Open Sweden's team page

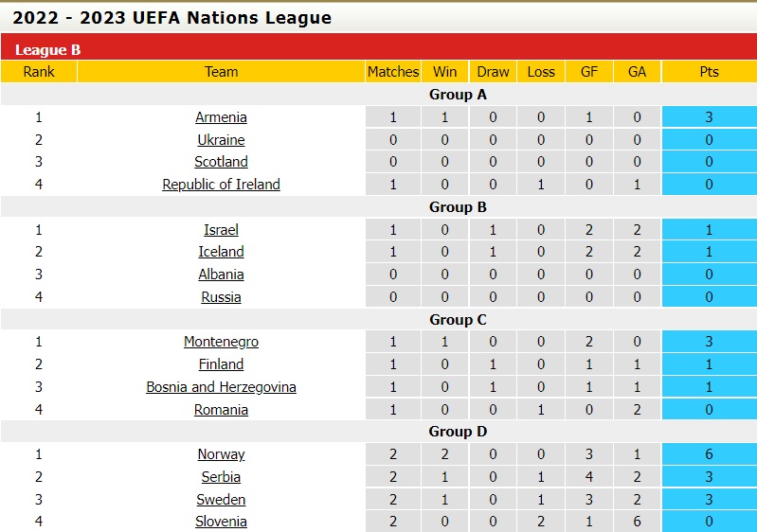coord(221,500)
